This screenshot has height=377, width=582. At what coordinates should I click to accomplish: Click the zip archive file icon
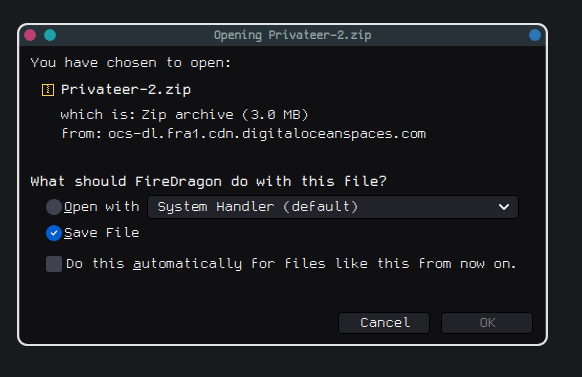48,90
